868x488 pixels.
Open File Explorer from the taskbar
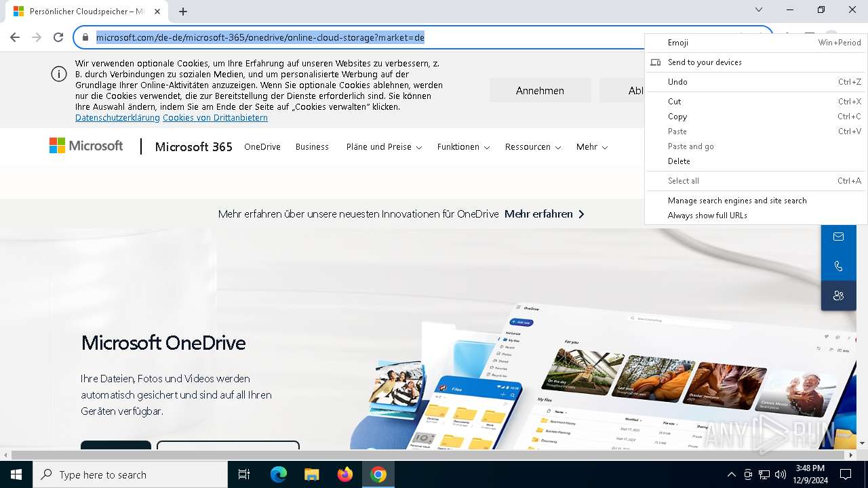pos(312,474)
